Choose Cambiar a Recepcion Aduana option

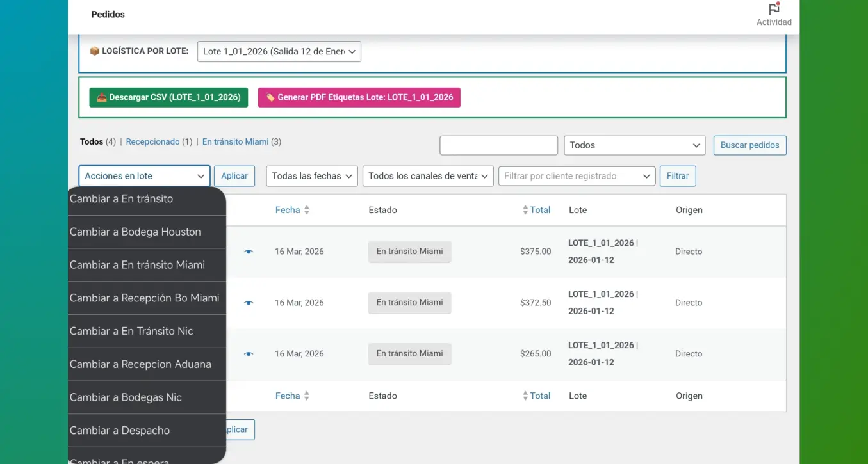(x=140, y=364)
